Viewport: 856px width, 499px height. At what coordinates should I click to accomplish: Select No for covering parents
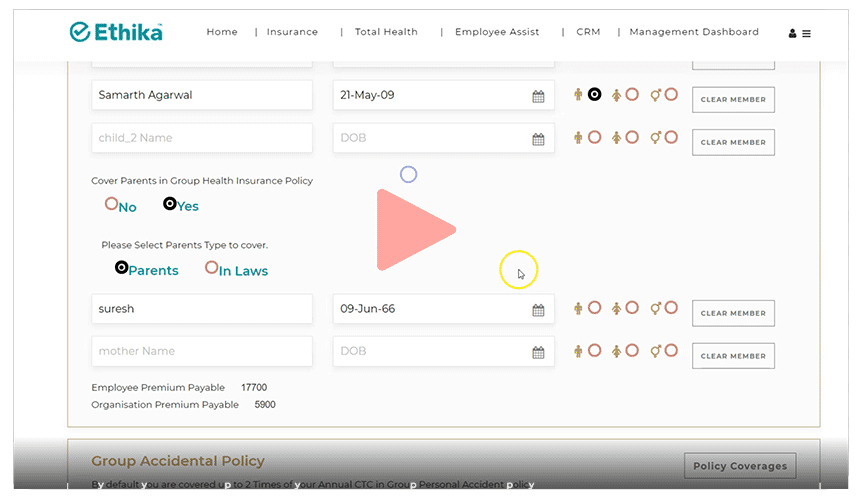coord(111,204)
